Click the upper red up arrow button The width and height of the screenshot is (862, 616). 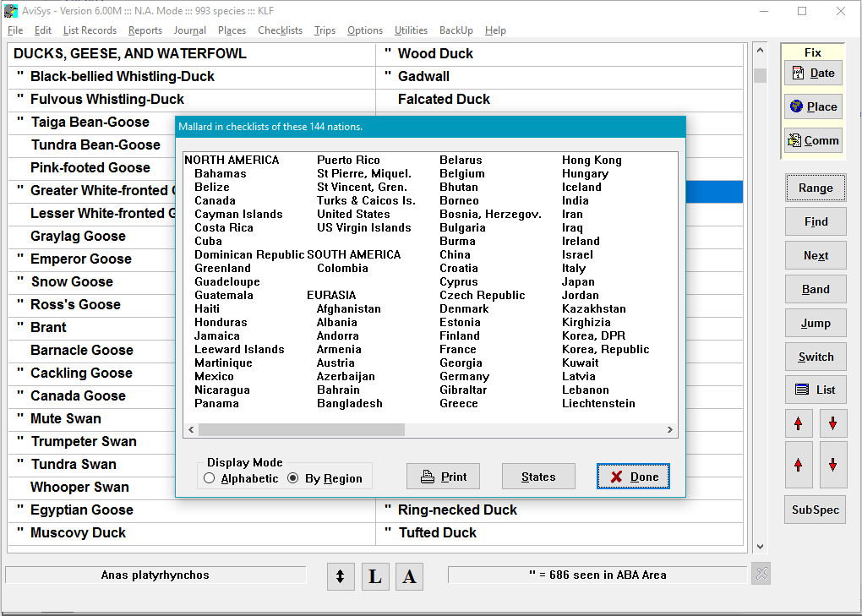click(799, 422)
